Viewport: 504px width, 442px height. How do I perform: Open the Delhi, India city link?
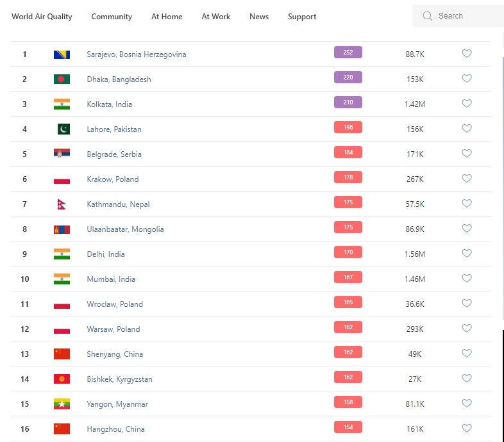(106, 254)
